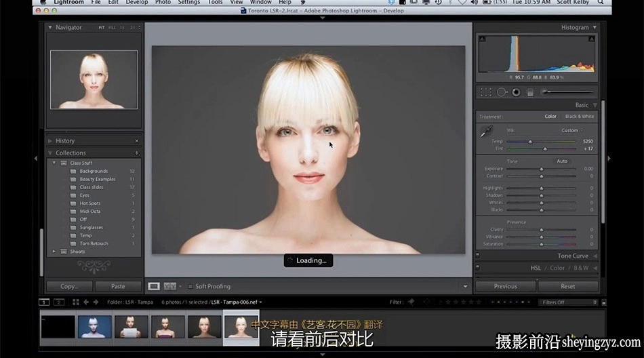644x358 pixels.
Task: Open the Tools menu
Action: pos(215,2)
